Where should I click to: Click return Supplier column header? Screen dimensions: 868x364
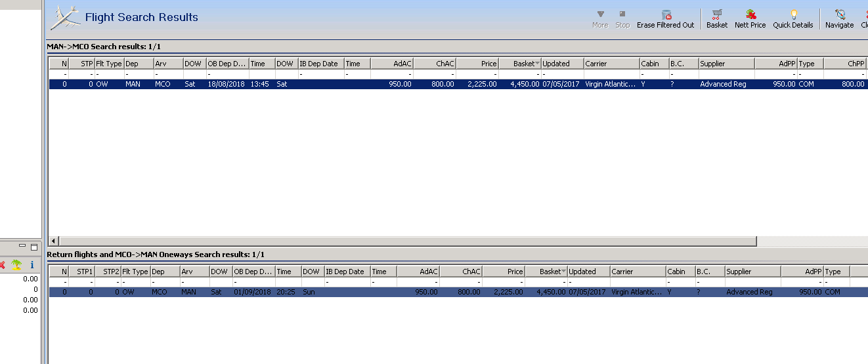[752, 272]
